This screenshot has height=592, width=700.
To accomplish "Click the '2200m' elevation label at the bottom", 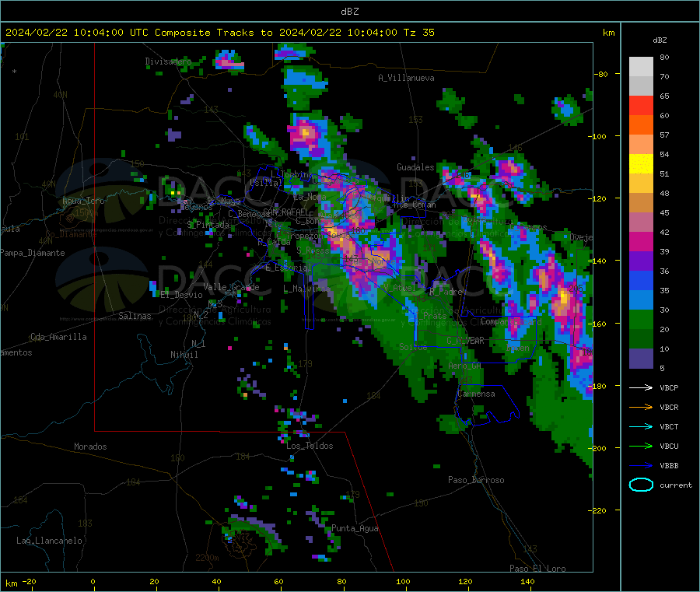I will tap(207, 558).
